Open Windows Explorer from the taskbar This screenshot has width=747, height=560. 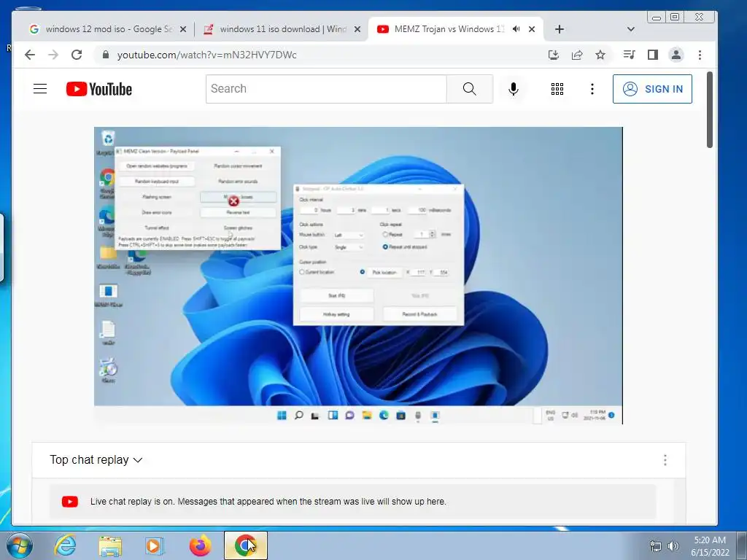(x=110, y=545)
